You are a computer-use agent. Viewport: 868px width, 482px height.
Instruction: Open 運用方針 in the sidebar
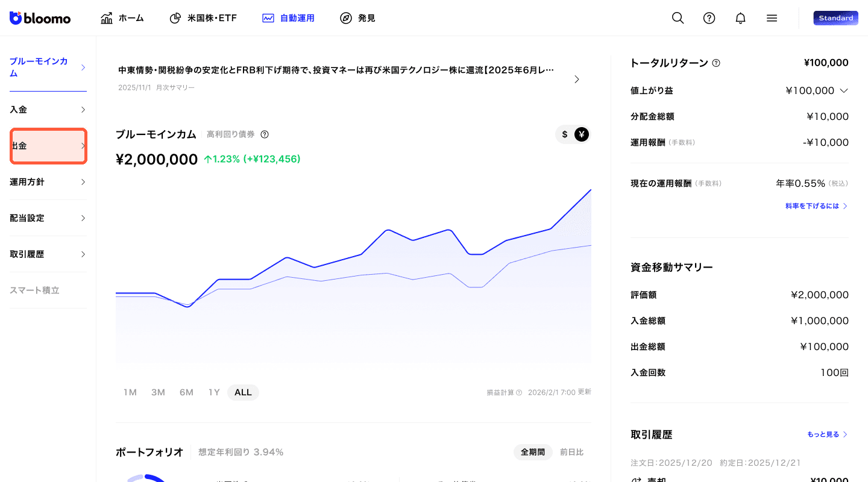[x=48, y=182]
